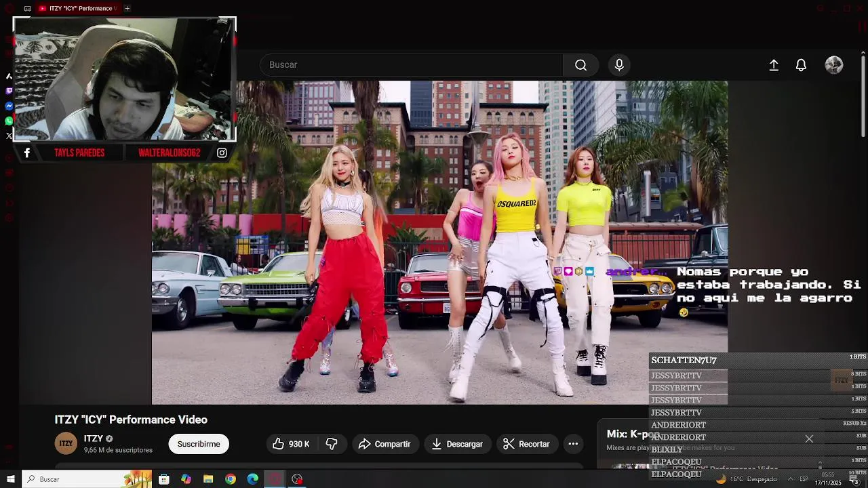Download the video using Descargar
868x488 pixels.
click(x=457, y=444)
